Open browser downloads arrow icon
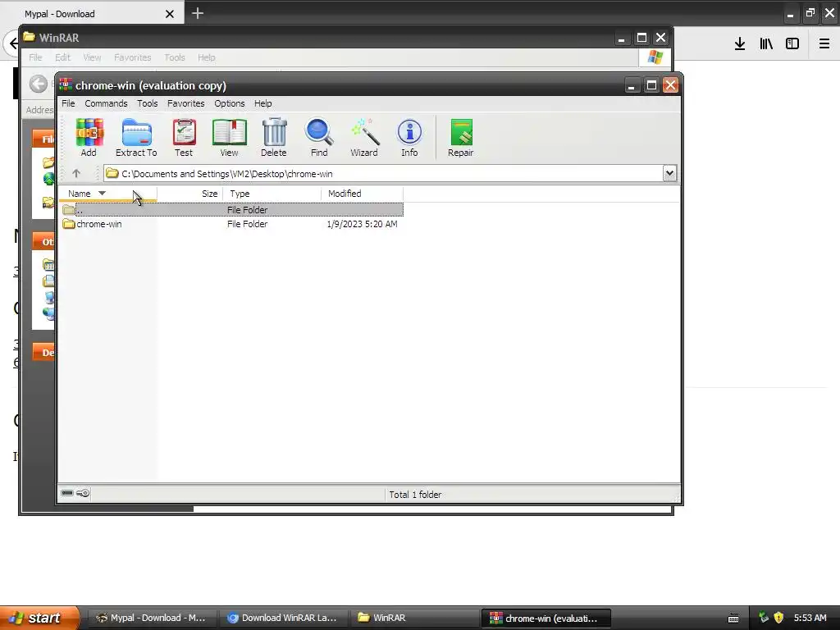 pyautogui.click(x=740, y=43)
